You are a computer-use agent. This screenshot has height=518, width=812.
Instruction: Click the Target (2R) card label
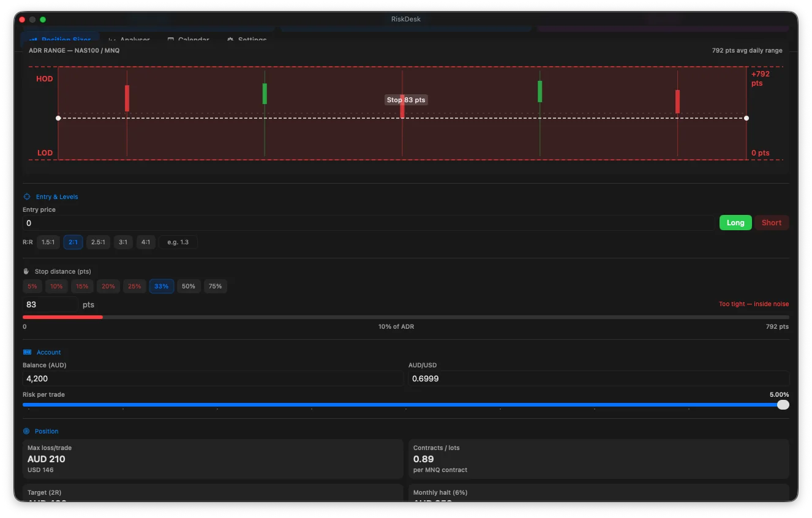click(44, 493)
